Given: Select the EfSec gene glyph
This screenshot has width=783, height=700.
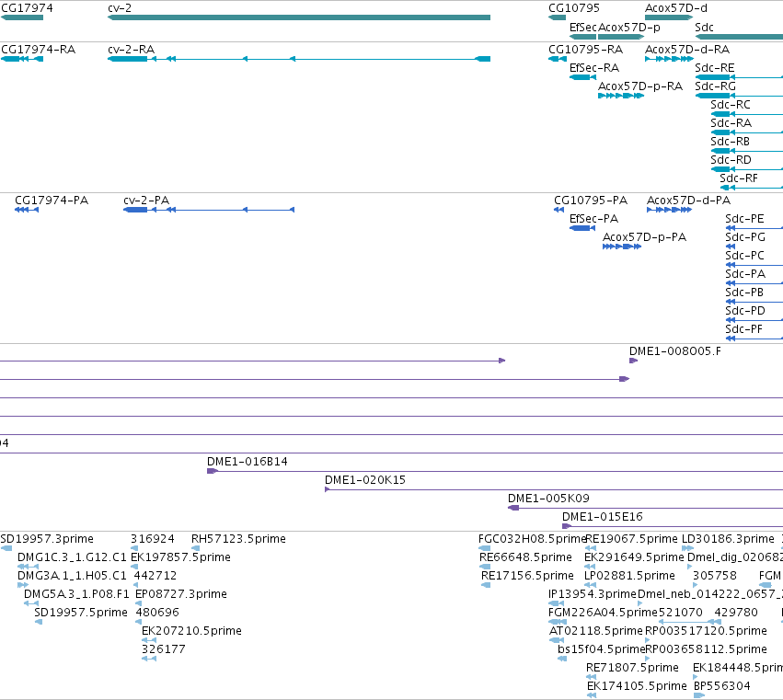Looking at the screenshot, I should 582,37.
